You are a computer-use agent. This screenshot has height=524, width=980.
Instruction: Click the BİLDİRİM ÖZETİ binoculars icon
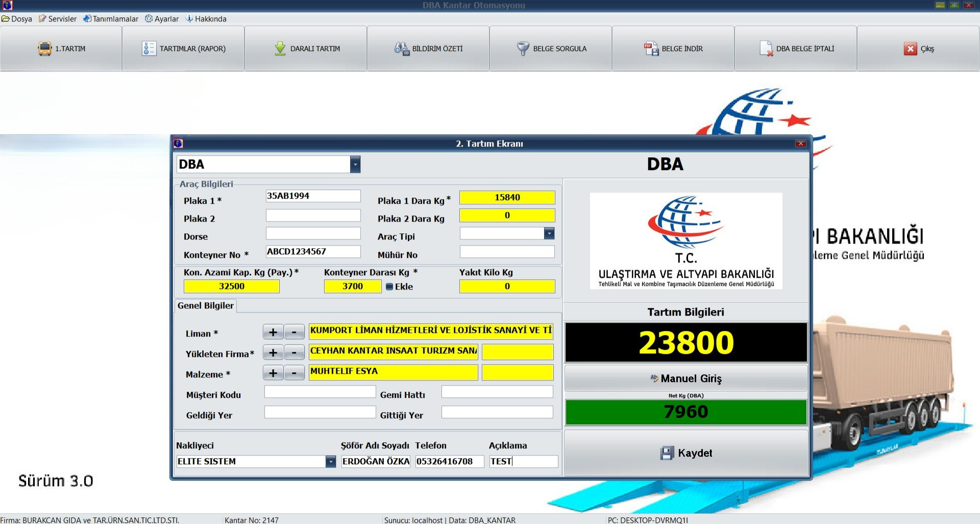click(402, 49)
